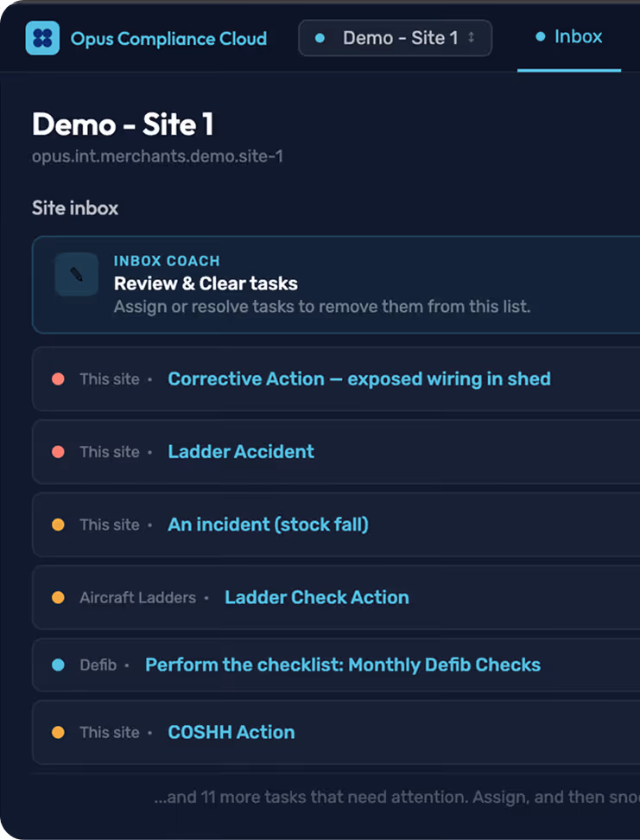Open the Demo - Site 1 site selector
The width and height of the screenshot is (640, 840).
[396, 38]
